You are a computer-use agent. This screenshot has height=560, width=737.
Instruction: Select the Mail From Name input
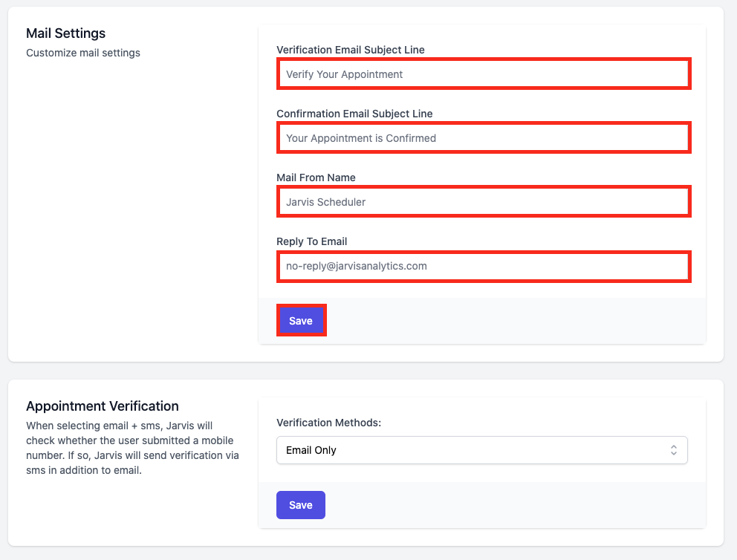pos(484,201)
